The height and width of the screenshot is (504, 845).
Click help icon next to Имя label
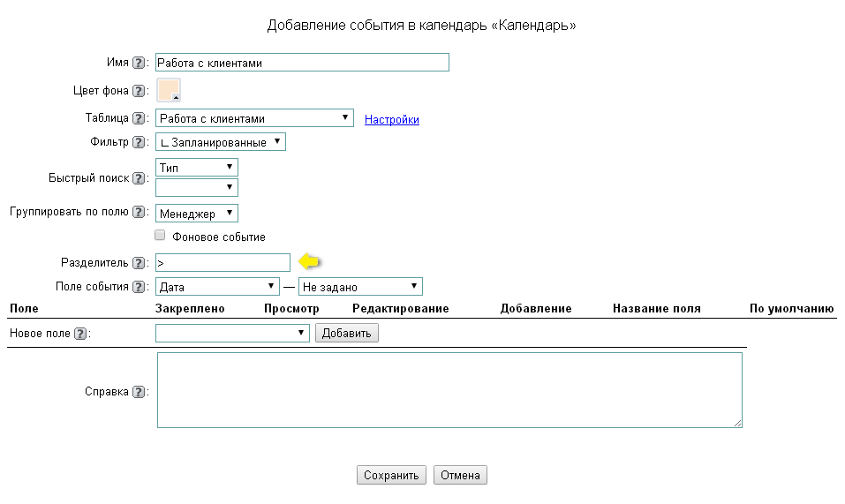coord(138,63)
